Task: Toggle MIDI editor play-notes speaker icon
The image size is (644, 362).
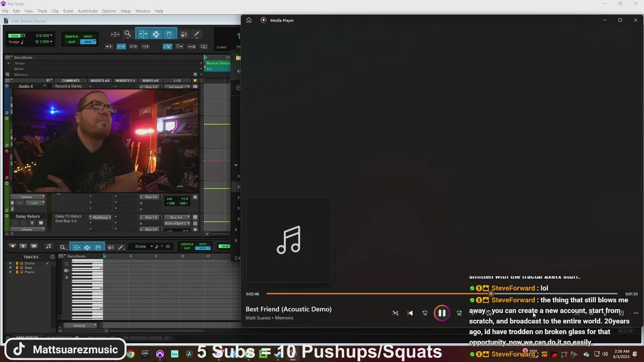Action: click(x=111, y=247)
